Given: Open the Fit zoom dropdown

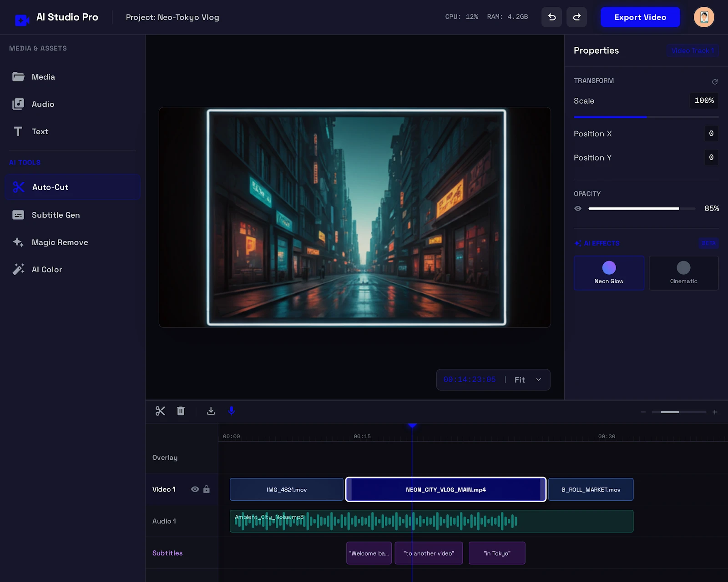Looking at the screenshot, I should (528, 380).
